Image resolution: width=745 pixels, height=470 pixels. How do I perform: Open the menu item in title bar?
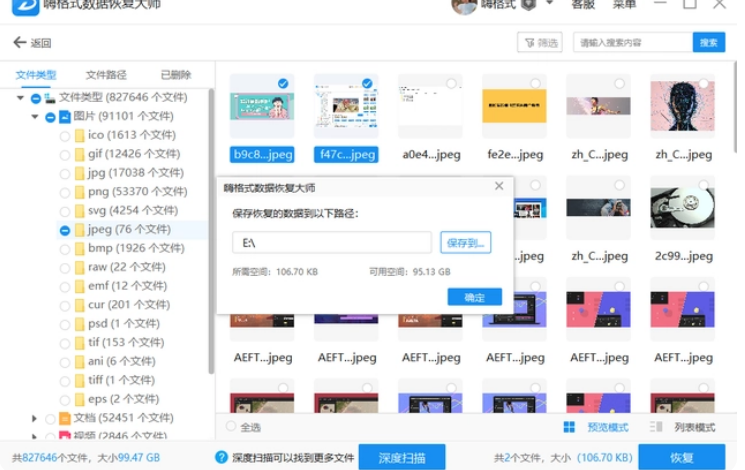[x=624, y=5]
